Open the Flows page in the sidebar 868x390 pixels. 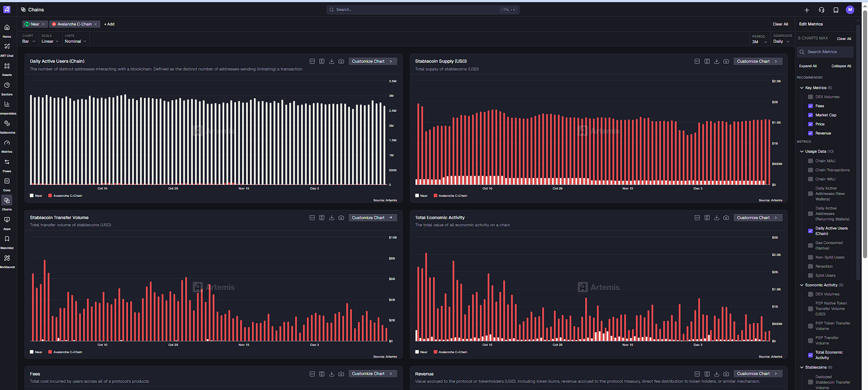pos(7,165)
